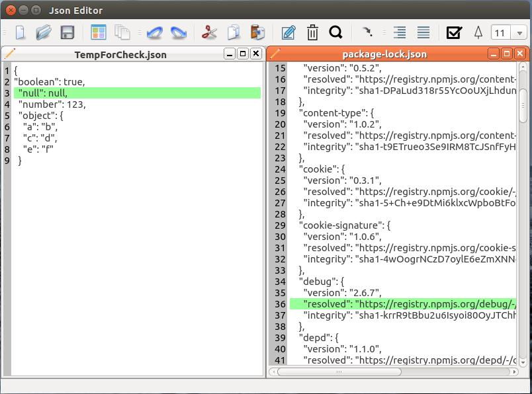The image size is (532, 394).
Task: Click the font arrow-up icon
Action: pos(478,33)
